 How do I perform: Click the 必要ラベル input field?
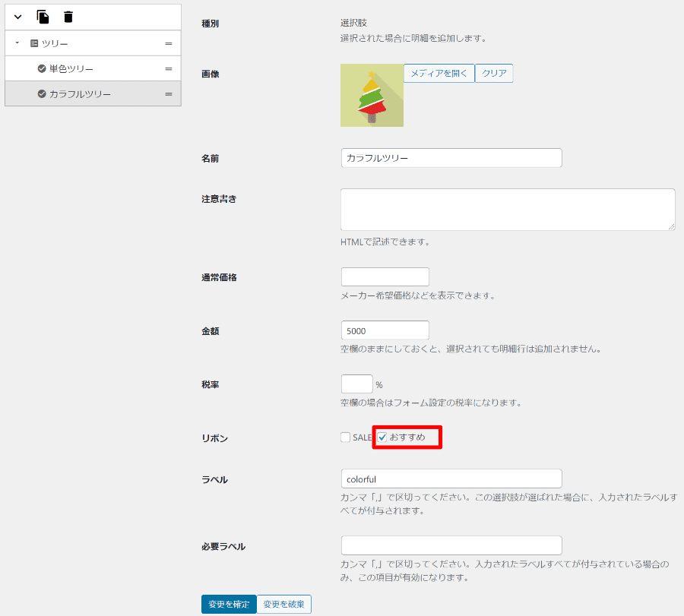click(x=451, y=545)
